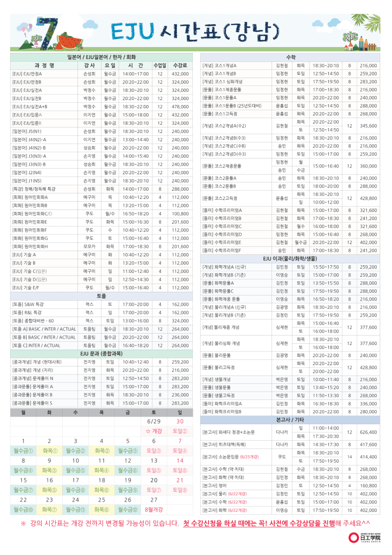Select the "[개념] 코스1개념A" math course
392x555 pixels.
(219, 66)
